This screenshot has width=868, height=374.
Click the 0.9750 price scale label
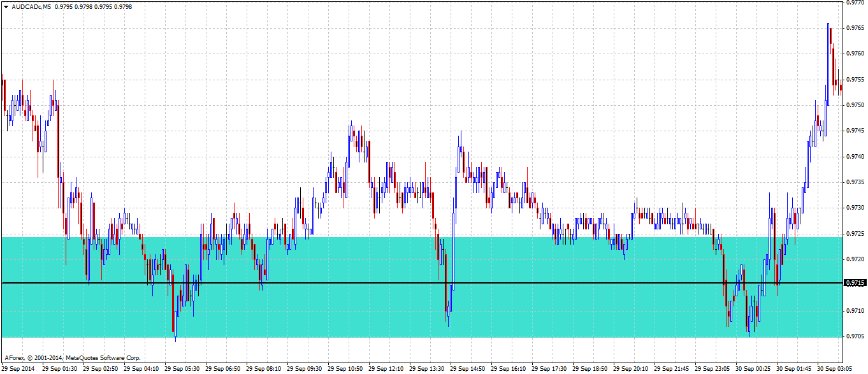click(x=855, y=104)
